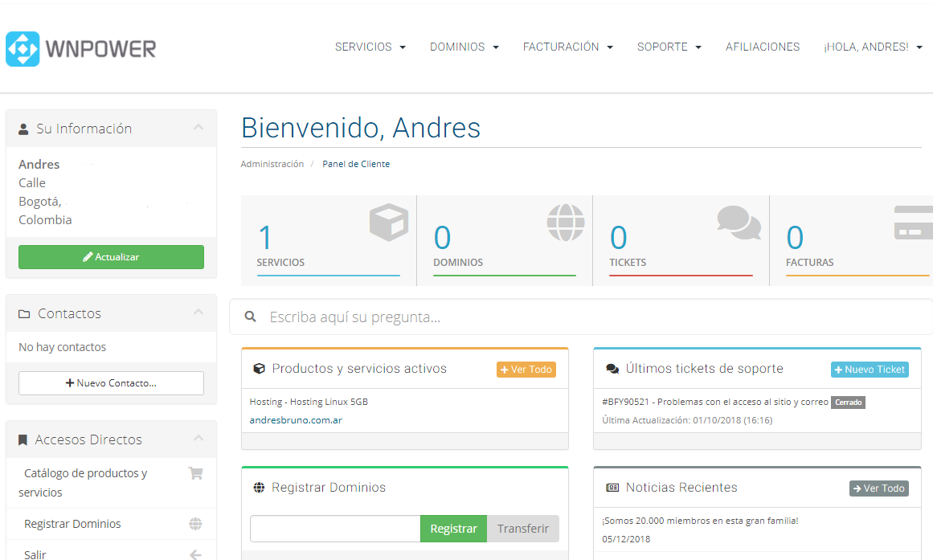Click Ver Todo in Noticias Recientes
The height and width of the screenshot is (560, 933).
coord(879,488)
